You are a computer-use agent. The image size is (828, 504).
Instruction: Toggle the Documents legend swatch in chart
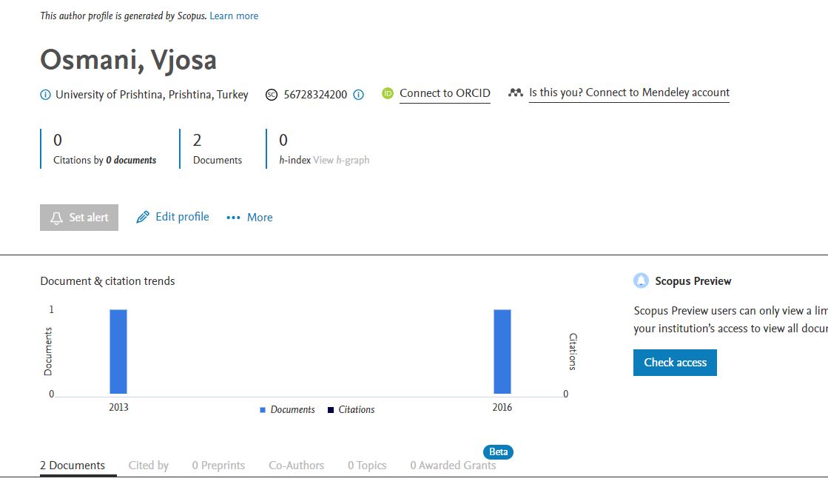pos(263,410)
